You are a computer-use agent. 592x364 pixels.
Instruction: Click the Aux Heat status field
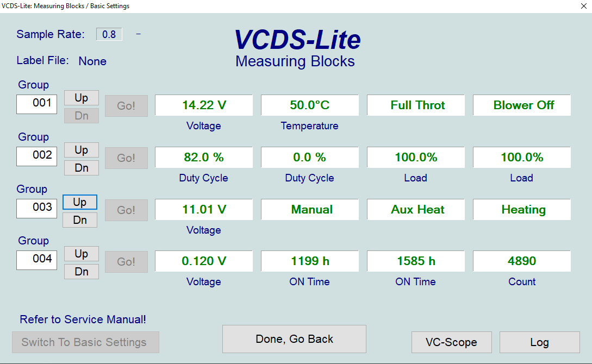point(416,210)
